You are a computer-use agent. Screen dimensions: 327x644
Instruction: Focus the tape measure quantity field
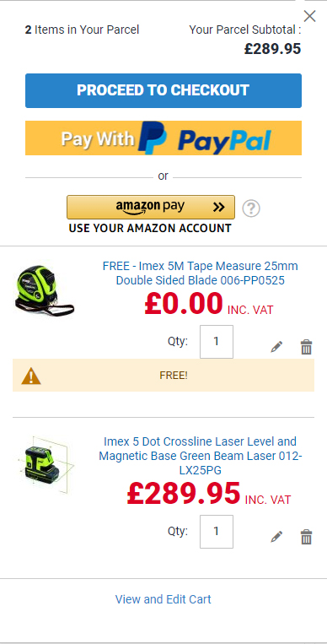217,342
